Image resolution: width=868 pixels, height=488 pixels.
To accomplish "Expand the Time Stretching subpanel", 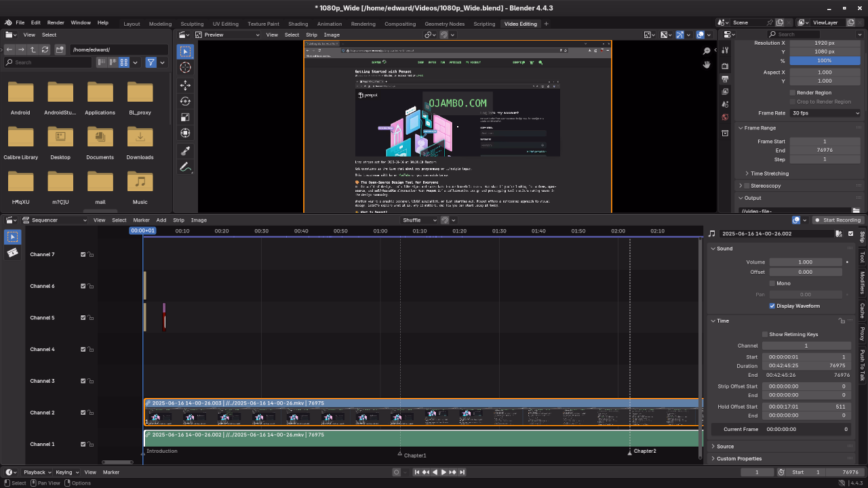I will tap(769, 174).
